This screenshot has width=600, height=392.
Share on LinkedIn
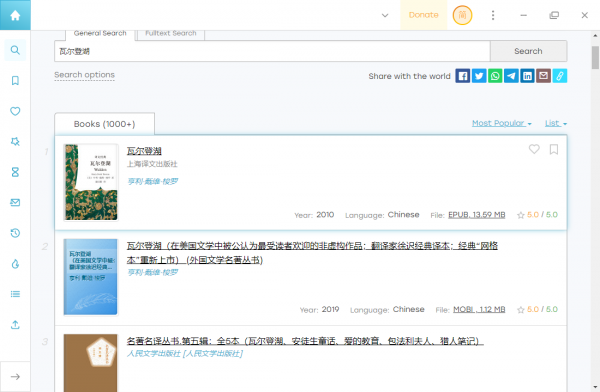[527, 76]
